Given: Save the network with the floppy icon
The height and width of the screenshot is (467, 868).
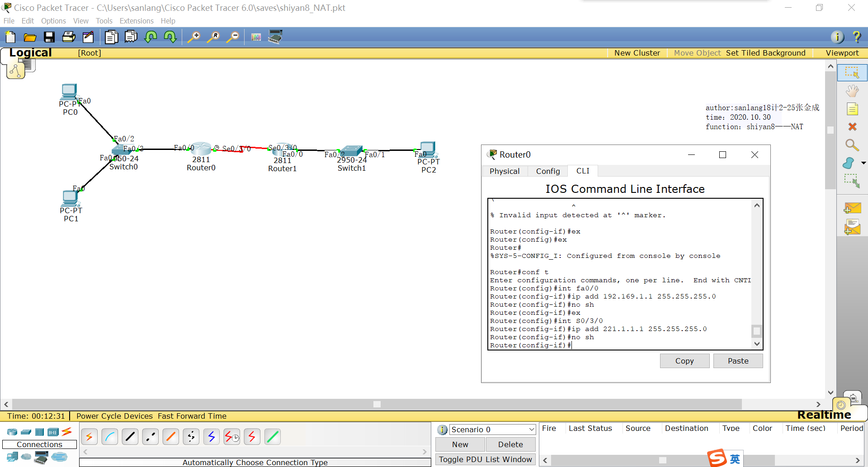Looking at the screenshot, I should click(49, 37).
